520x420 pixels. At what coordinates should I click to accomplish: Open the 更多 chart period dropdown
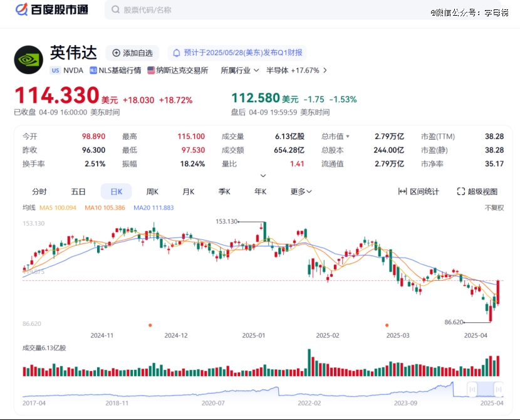click(301, 192)
